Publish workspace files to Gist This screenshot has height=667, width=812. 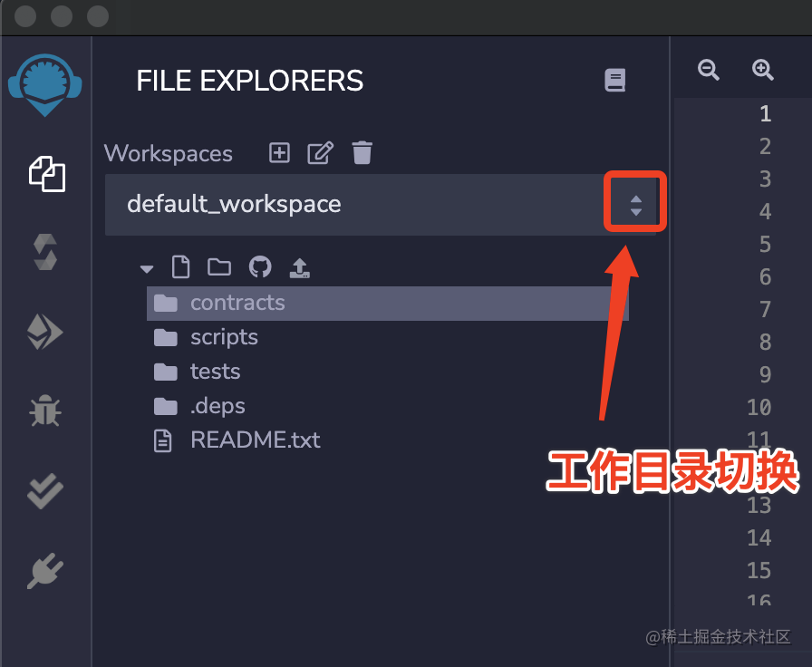(x=299, y=266)
